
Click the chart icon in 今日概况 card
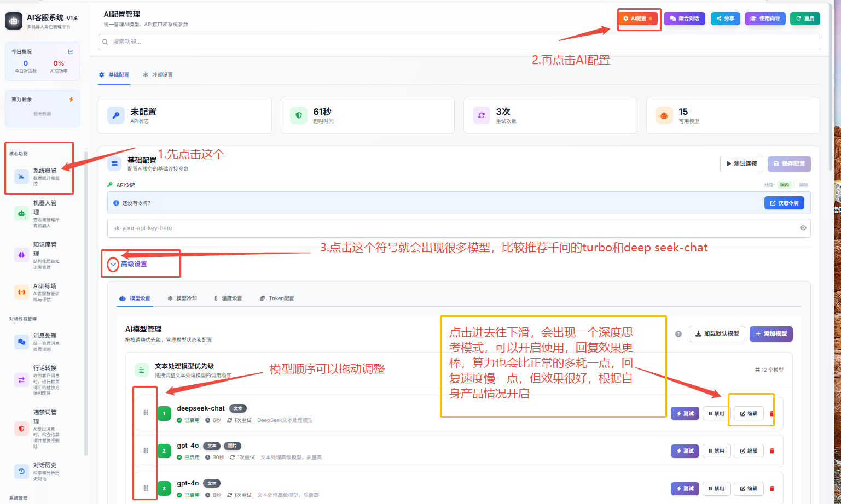click(71, 52)
